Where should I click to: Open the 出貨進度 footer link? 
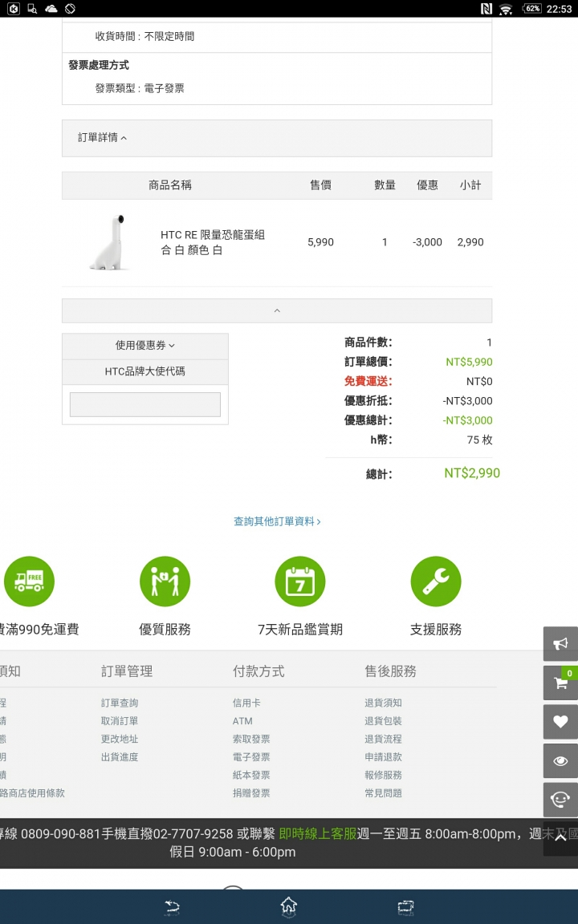pos(120,757)
